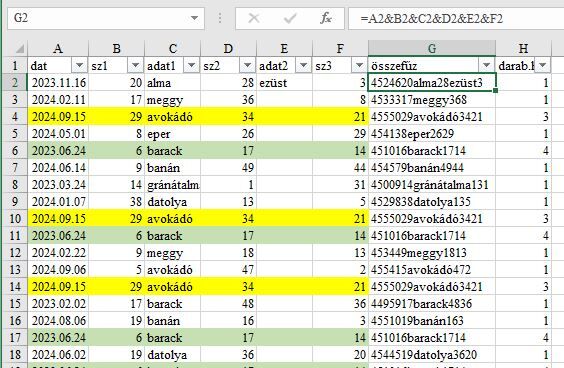The height and width of the screenshot is (368, 564).
Task: Click the date cell 2023.02.02
Action: (58, 304)
